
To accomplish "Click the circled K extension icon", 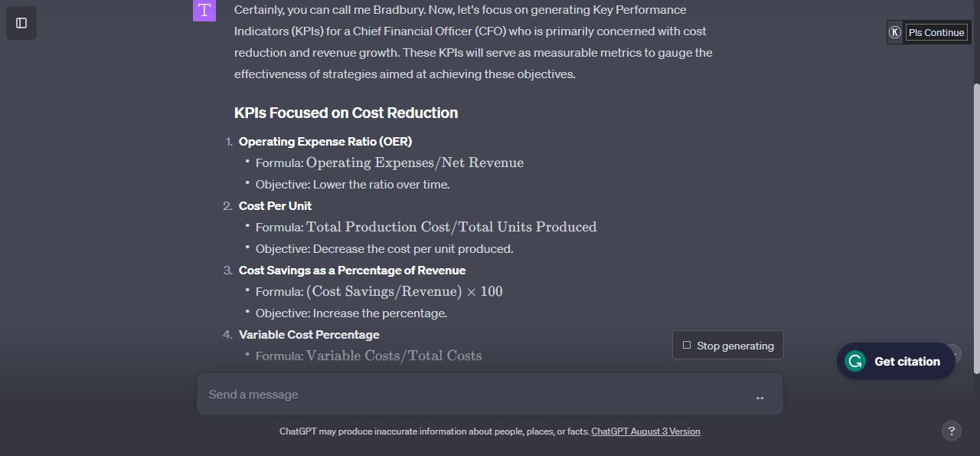I will pyautogui.click(x=895, y=32).
